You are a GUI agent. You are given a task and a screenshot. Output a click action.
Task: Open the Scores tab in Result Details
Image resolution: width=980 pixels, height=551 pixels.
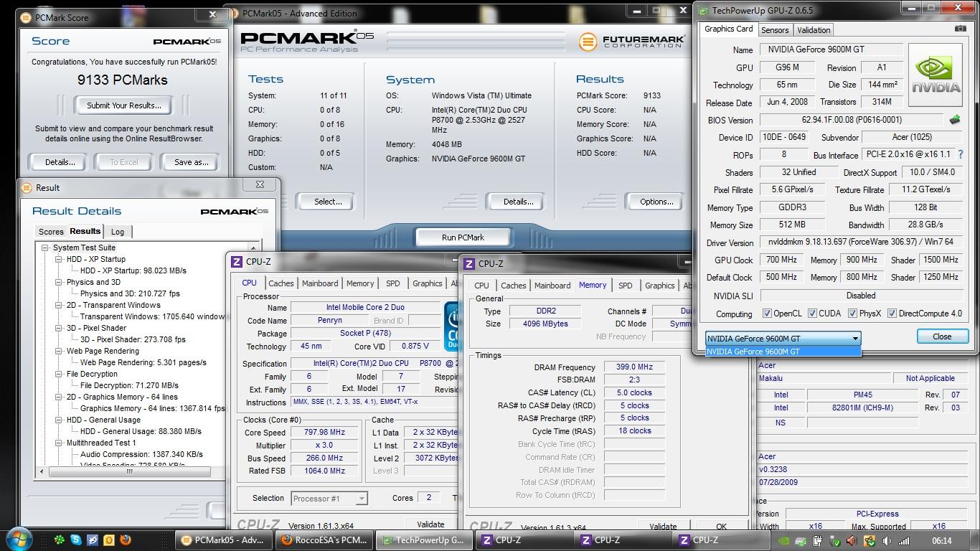pyautogui.click(x=51, y=232)
